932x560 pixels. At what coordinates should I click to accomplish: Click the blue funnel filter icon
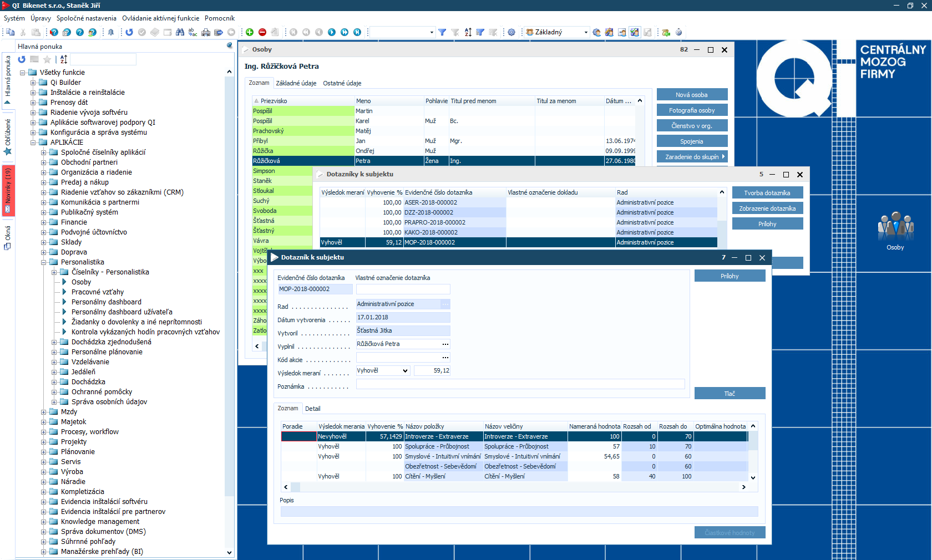[x=442, y=32]
